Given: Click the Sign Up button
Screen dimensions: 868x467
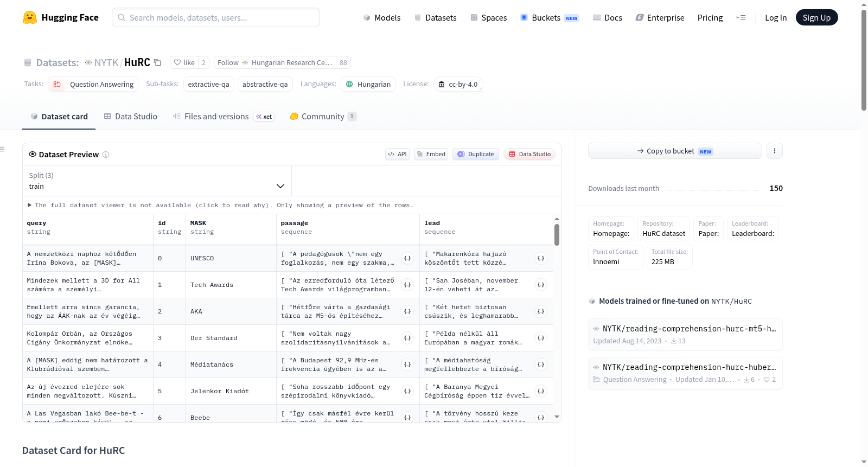Looking at the screenshot, I should tap(816, 17).
